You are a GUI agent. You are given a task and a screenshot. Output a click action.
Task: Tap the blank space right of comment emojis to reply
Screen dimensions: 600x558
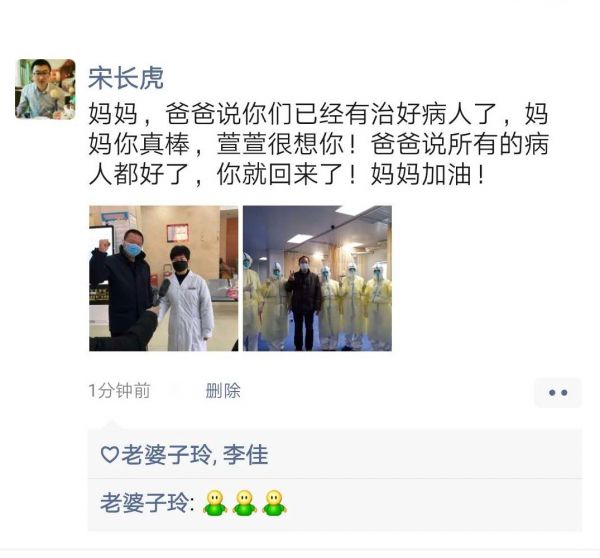coord(432,504)
